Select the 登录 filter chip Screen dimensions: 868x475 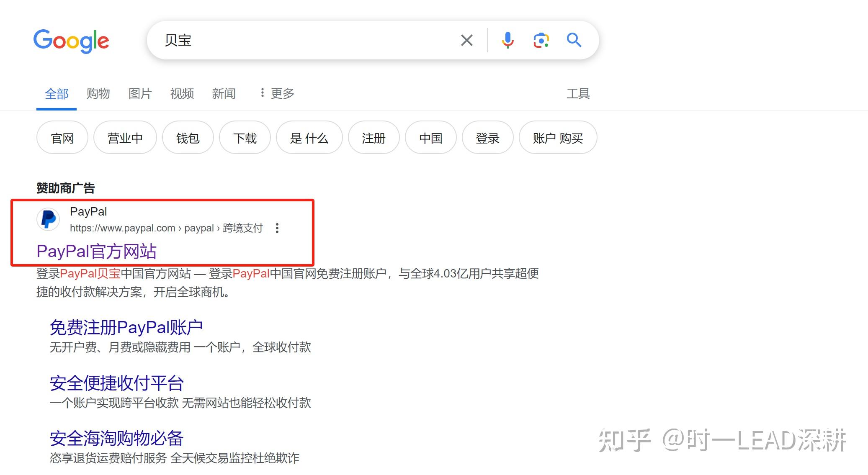(x=488, y=138)
